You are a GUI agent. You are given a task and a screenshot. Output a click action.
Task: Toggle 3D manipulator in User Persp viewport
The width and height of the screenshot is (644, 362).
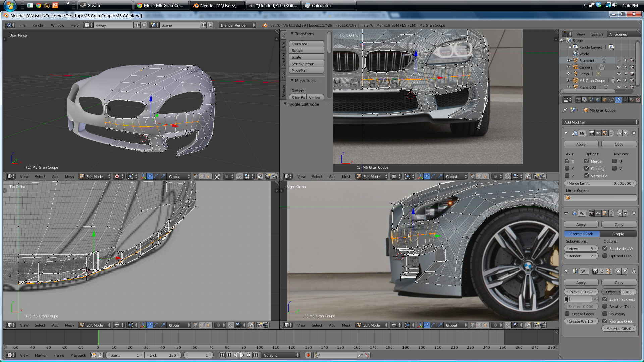pos(143,176)
